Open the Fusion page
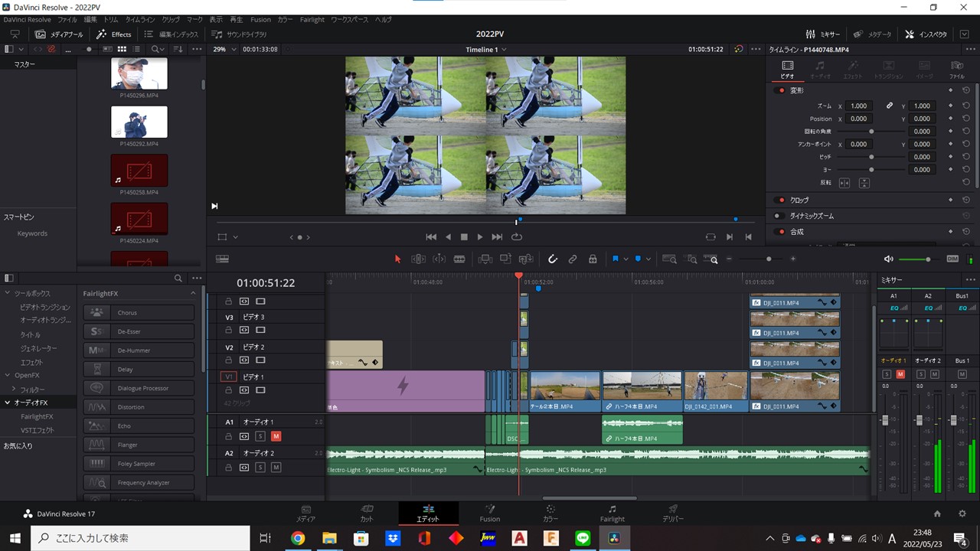This screenshot has height=551, width=980. click(489, 514)
